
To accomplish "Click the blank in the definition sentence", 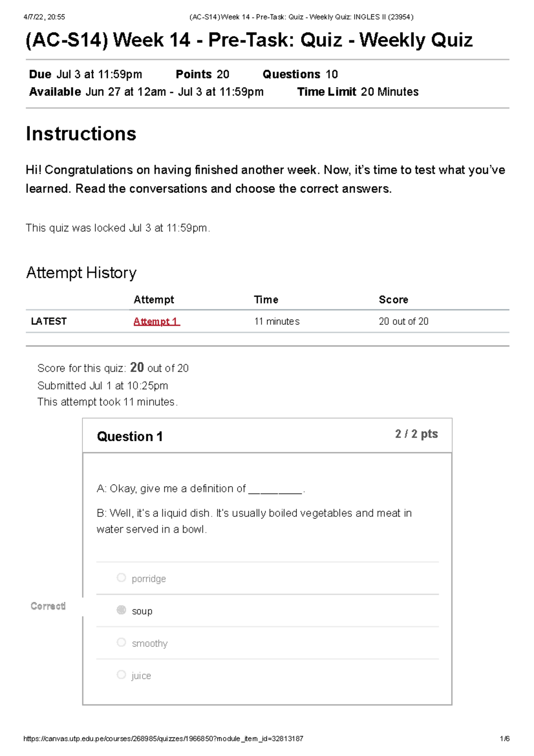I will (275, 490).
